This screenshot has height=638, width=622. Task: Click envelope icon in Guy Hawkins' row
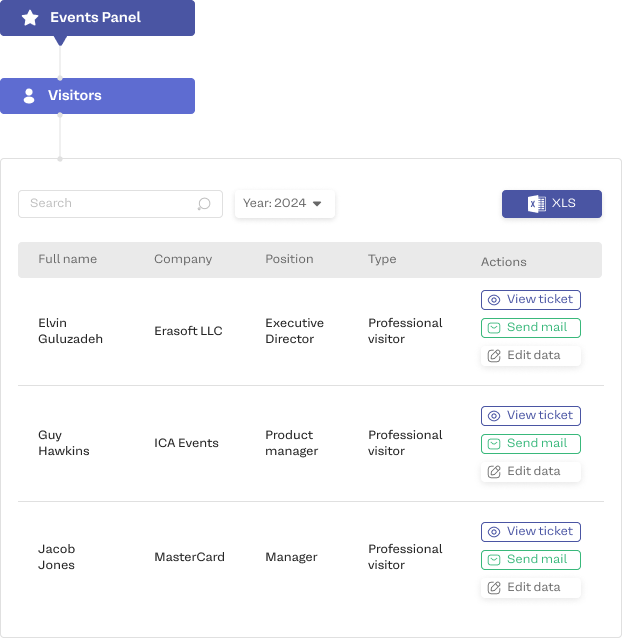[x=494, y=444]
